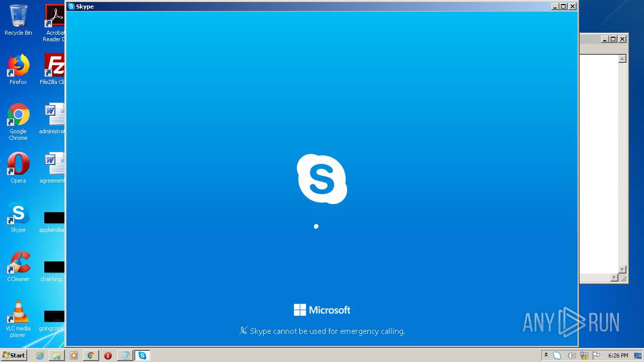Screen dimensions: 644x362
Task: Open network tray icon
Action: coord(584,355)
